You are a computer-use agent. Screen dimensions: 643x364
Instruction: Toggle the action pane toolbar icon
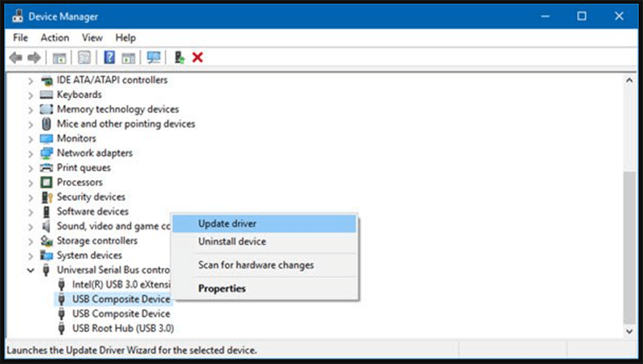[x=129, y=58]
